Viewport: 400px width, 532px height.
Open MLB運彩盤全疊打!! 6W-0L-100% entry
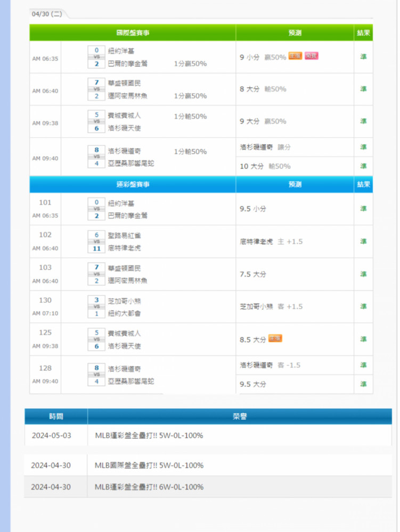coord(149,487)
